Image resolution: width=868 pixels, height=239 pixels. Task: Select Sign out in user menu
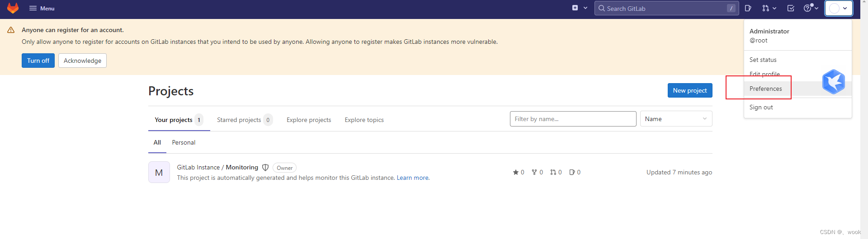tap(761, 107)
